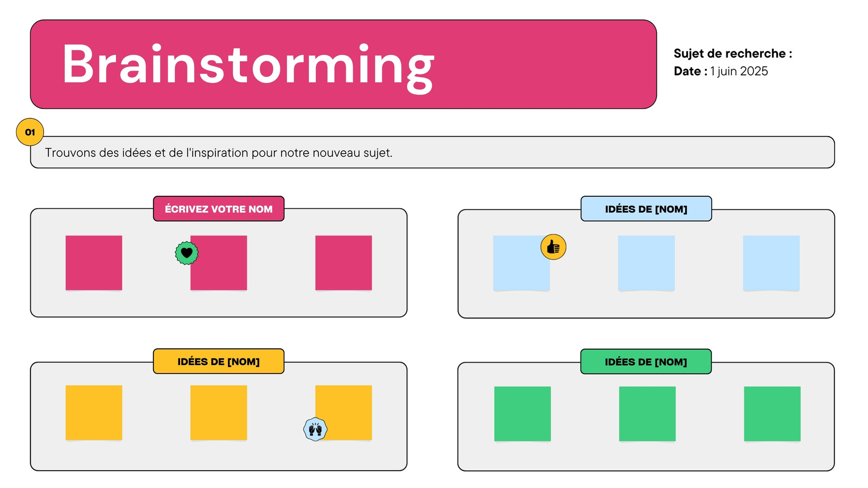Select the Brainstorming title banner
868x488 pixels.
[343, 65]
